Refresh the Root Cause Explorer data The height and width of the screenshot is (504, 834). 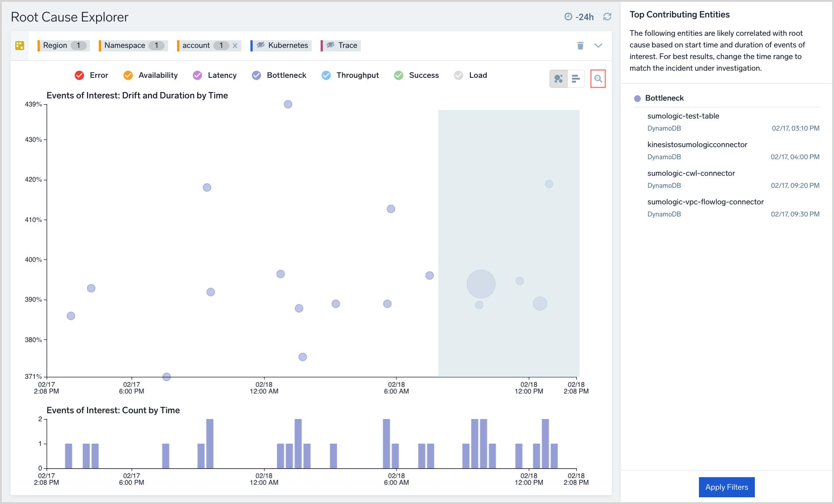tap(607, 17)
